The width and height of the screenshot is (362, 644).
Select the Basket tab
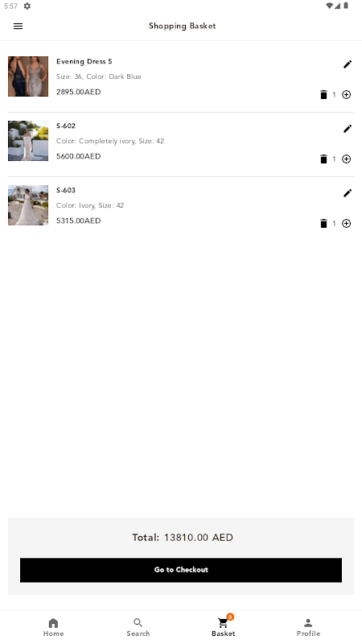pos(224,627)
